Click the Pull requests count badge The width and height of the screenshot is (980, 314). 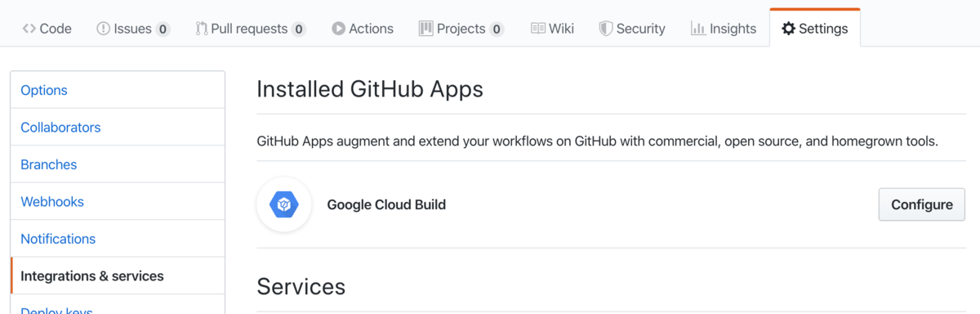[x=298, y=29]
